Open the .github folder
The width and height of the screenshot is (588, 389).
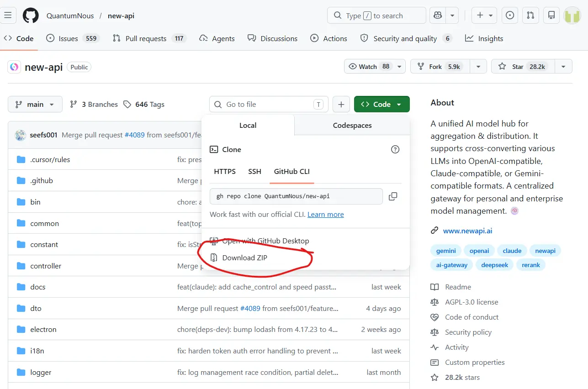(x=42, y=180)
